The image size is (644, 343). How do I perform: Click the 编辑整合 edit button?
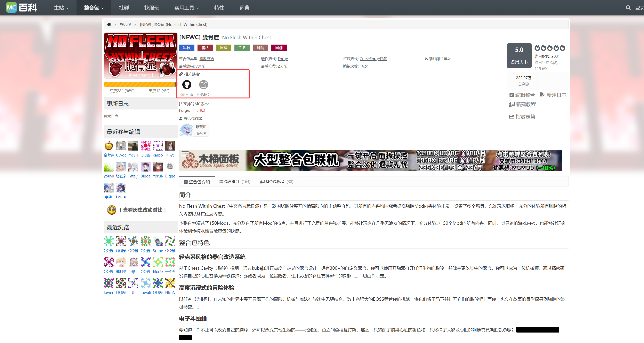(x=522, y=95)
